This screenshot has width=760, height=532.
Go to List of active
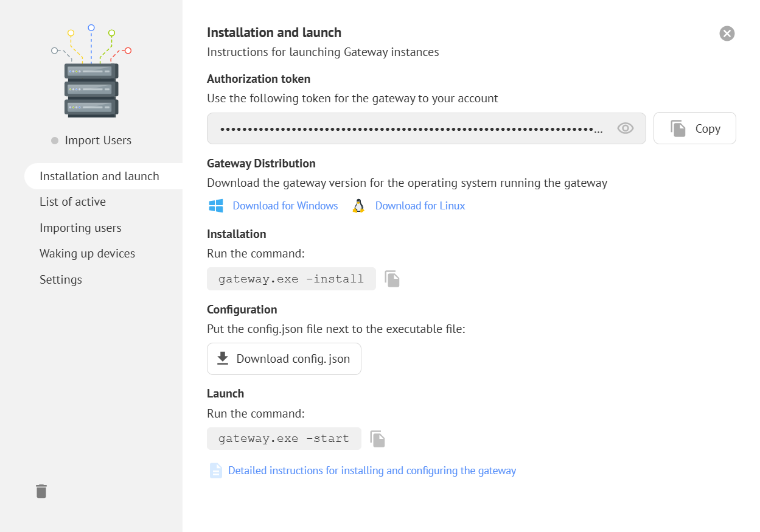click(72, 201)
